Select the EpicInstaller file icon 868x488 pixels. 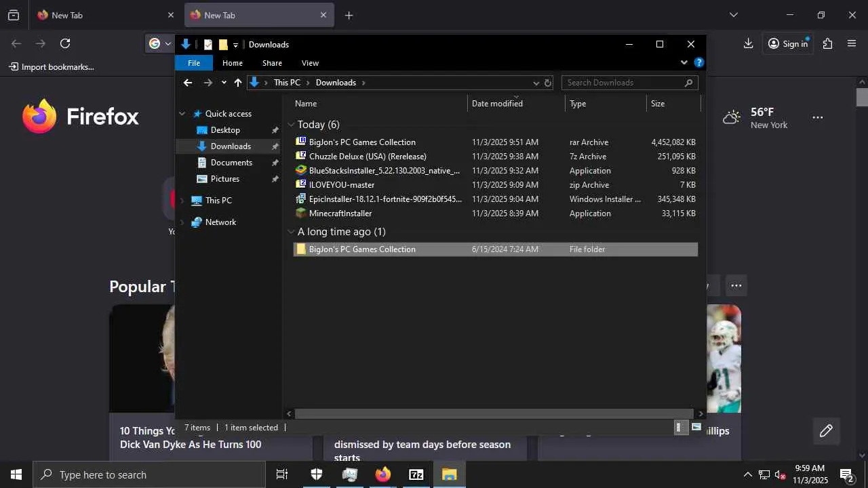click(301, 199)
